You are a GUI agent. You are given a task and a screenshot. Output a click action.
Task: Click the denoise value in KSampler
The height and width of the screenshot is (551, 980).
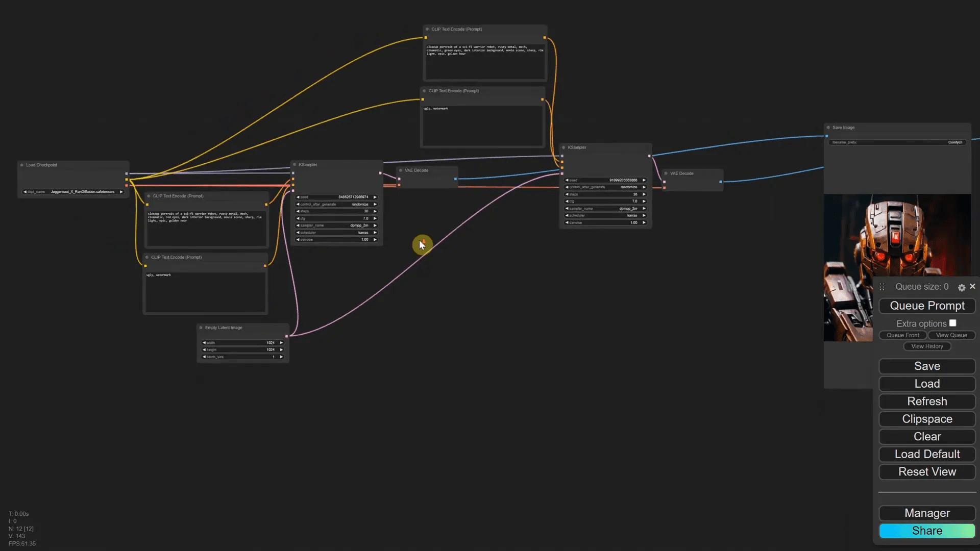click(x=364, y=239)
